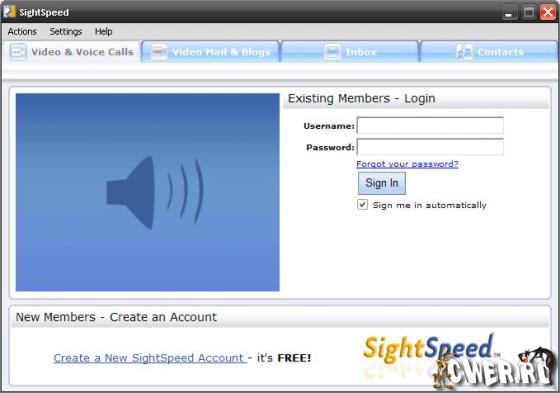The height and width of the screenshot is (393, 560).
Task: Untick Sign me in automatically checkbox
Action: click(362, 204)
